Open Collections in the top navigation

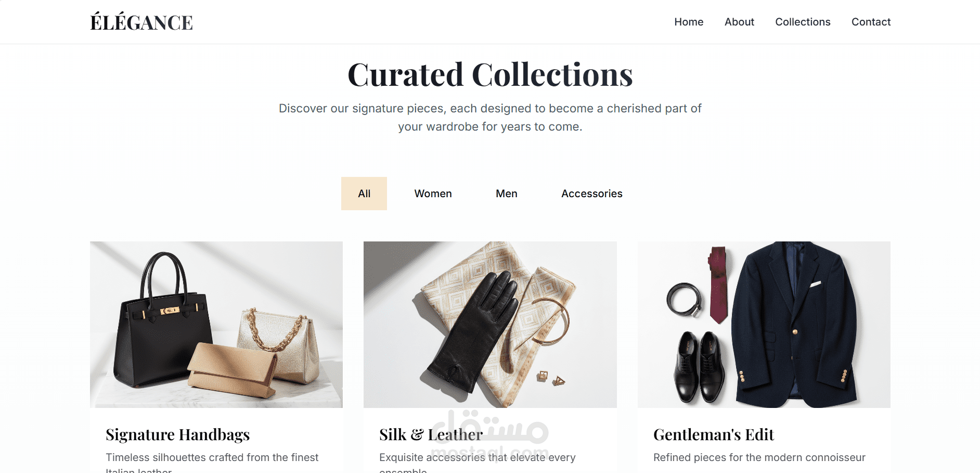coord(803,22)
